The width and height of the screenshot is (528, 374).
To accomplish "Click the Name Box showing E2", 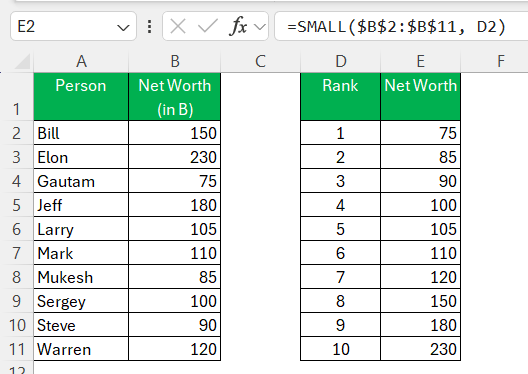I will 73,26.
